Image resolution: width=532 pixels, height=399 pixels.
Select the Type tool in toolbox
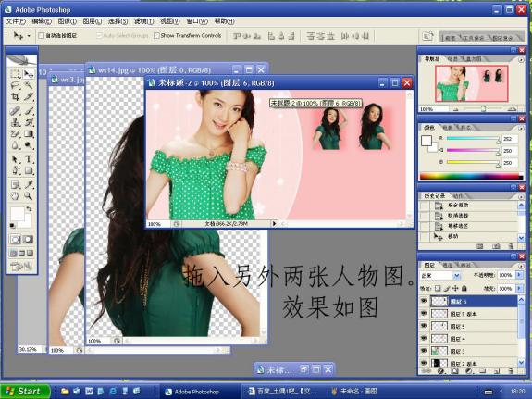pos(29,159)
